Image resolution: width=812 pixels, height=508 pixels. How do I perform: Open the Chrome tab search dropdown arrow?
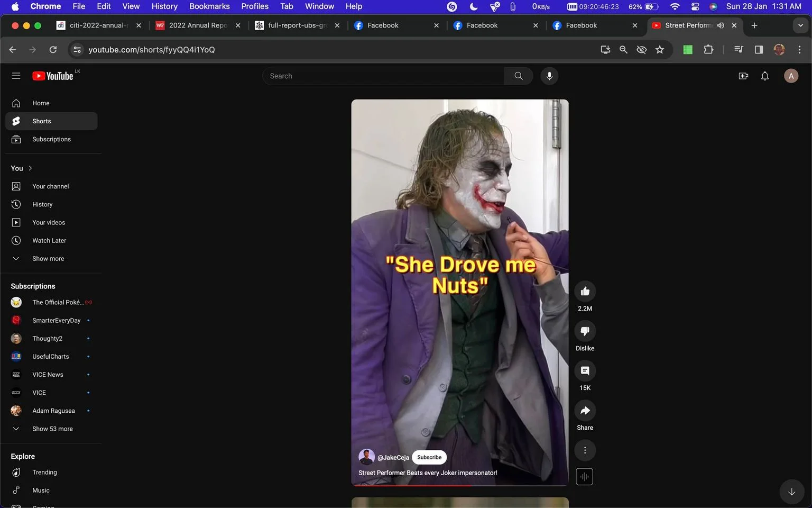click(800, 25)
